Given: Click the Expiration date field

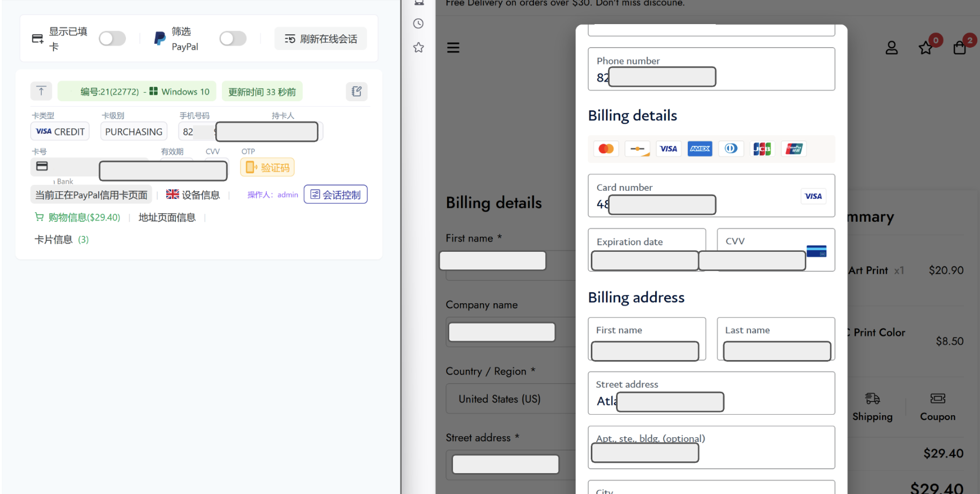Looking at the screenshot, I should (647, 250).
